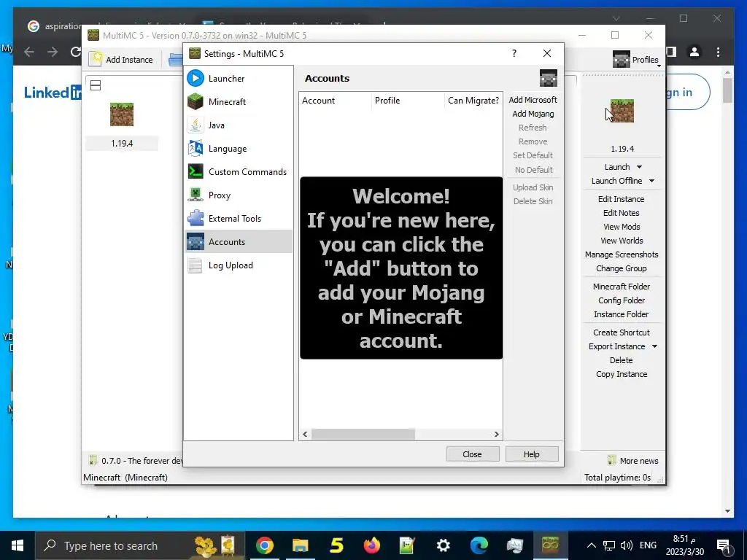The image size is (747, 560).
Task: Close the Settings dialog with Close button
Action: pos(472,454)
